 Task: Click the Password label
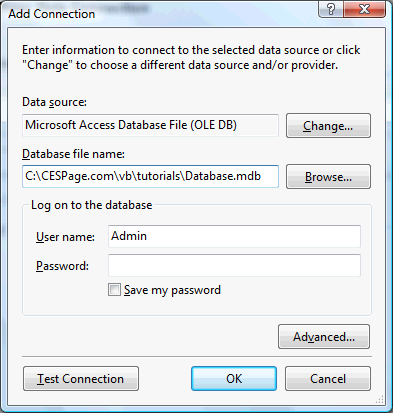pyautogui.click(x=62, y=266)
